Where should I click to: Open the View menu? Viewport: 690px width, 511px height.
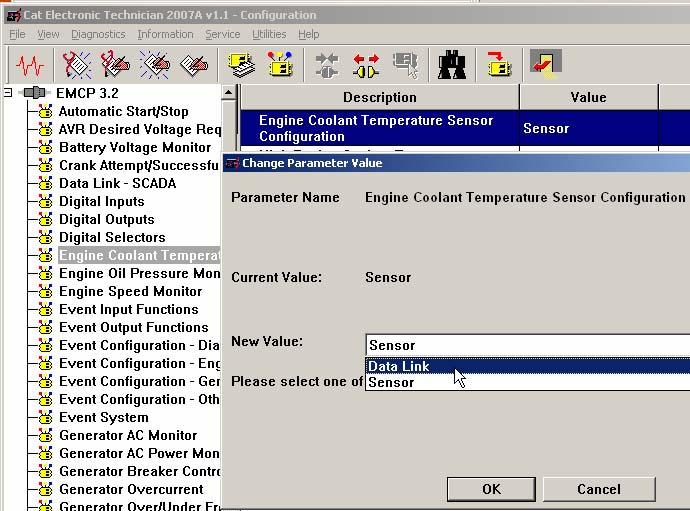click(48, 34)
